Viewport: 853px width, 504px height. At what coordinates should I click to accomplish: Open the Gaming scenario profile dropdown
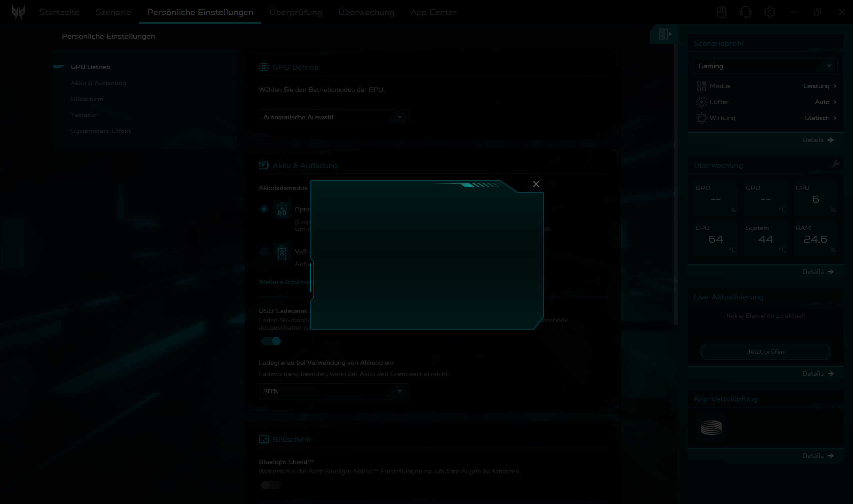click(x=765, y=66)
